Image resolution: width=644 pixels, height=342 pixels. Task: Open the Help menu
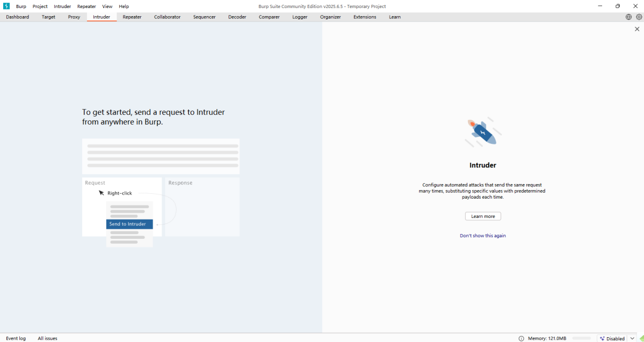[123, 6]
